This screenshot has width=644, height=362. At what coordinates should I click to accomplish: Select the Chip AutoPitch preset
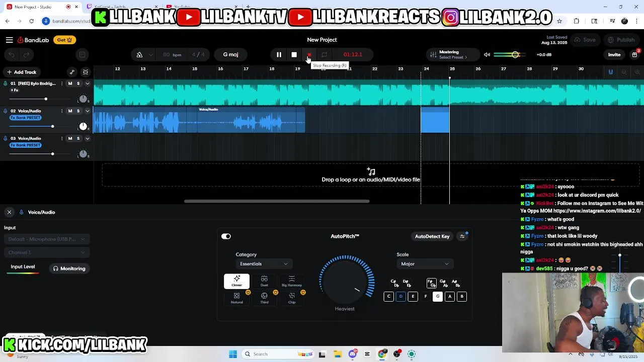(x=292, y=298)
